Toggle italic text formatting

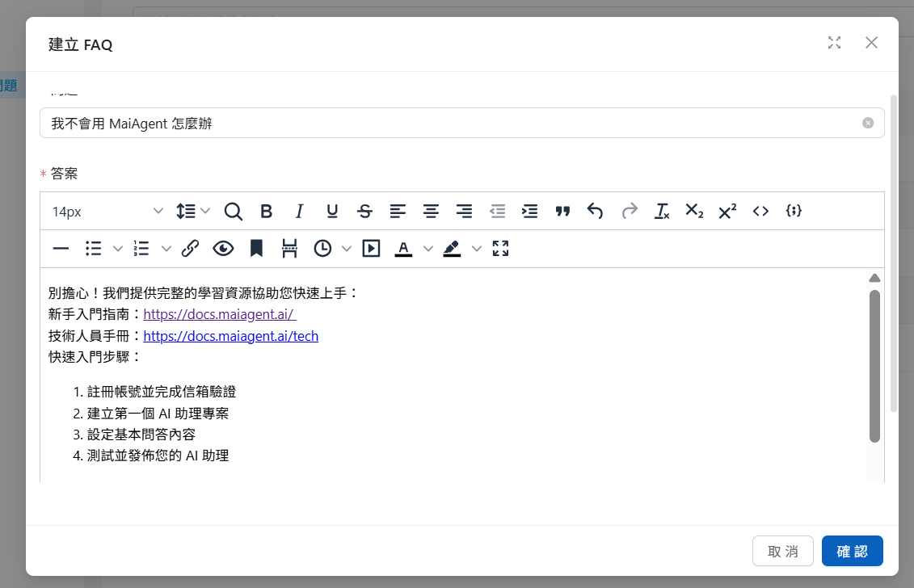click(x=299, y=212)
